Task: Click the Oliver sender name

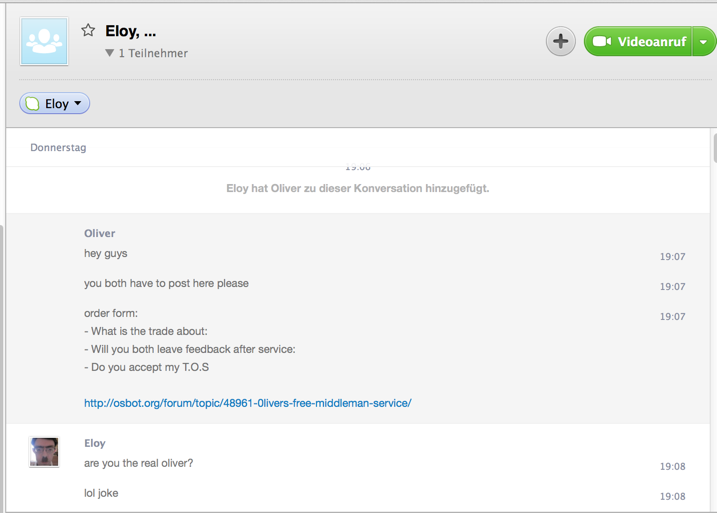Action: tap(99, 233)
